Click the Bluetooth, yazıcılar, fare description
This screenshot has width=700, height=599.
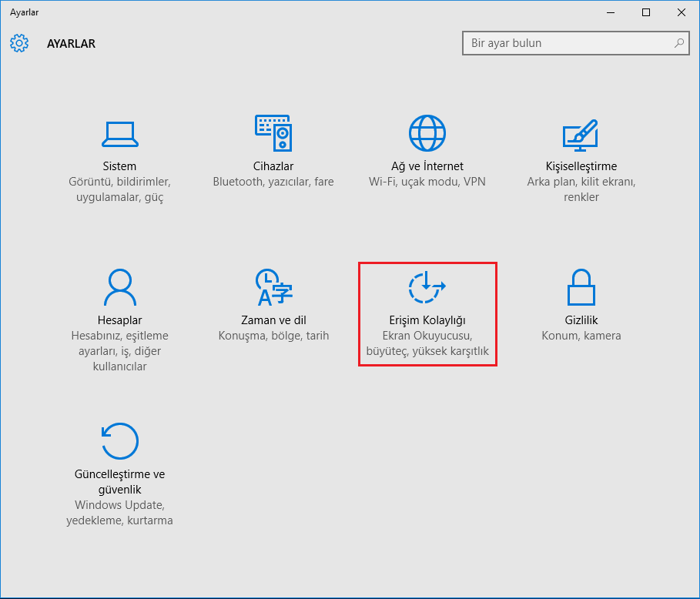[x=273, y=182]
